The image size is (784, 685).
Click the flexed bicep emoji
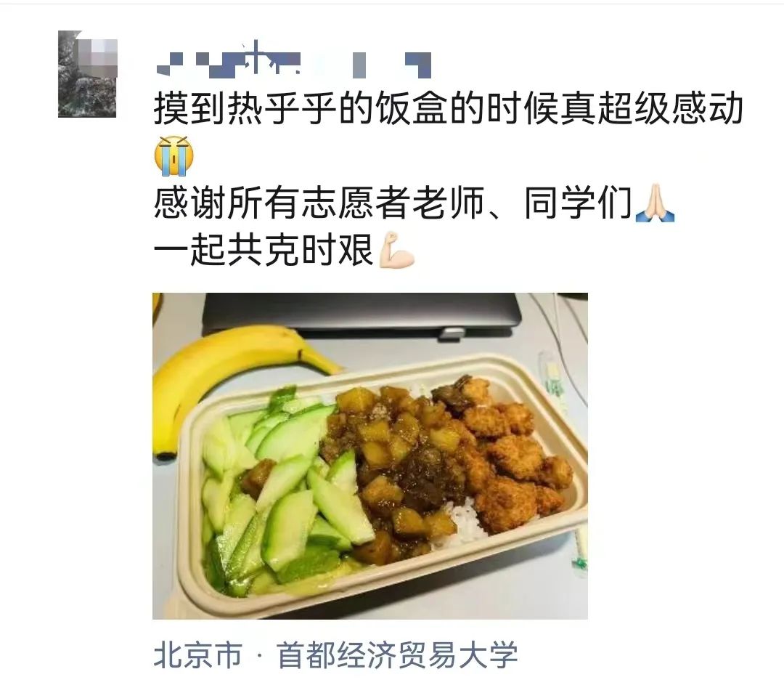click(x=397, y=250)
